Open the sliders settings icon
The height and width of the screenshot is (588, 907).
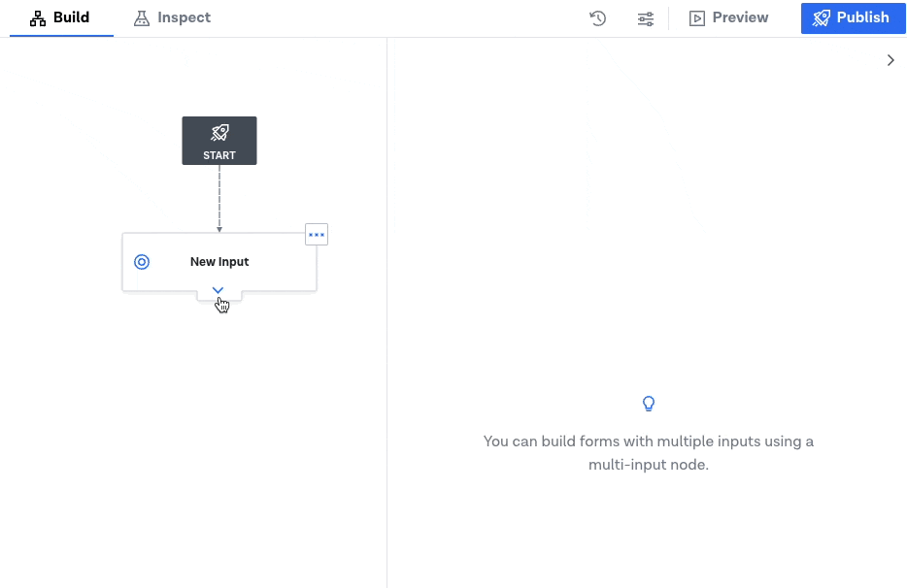point(646,18)
